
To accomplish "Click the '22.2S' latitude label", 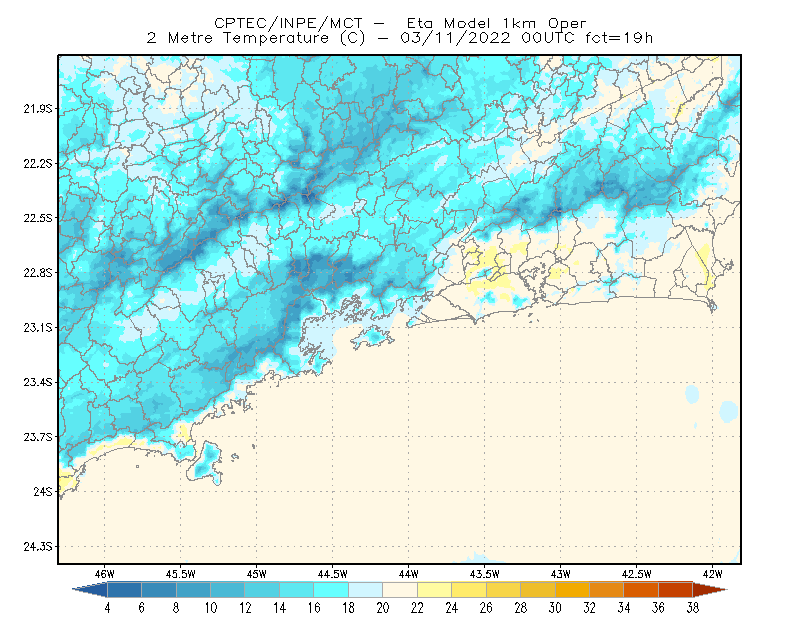I will 38,163.
